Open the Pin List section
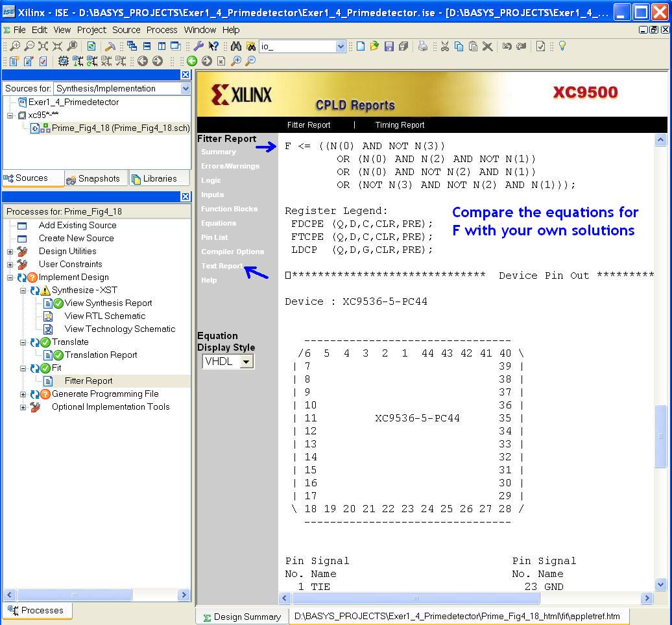This screenshot has height=625, width=672. (214, 237)
